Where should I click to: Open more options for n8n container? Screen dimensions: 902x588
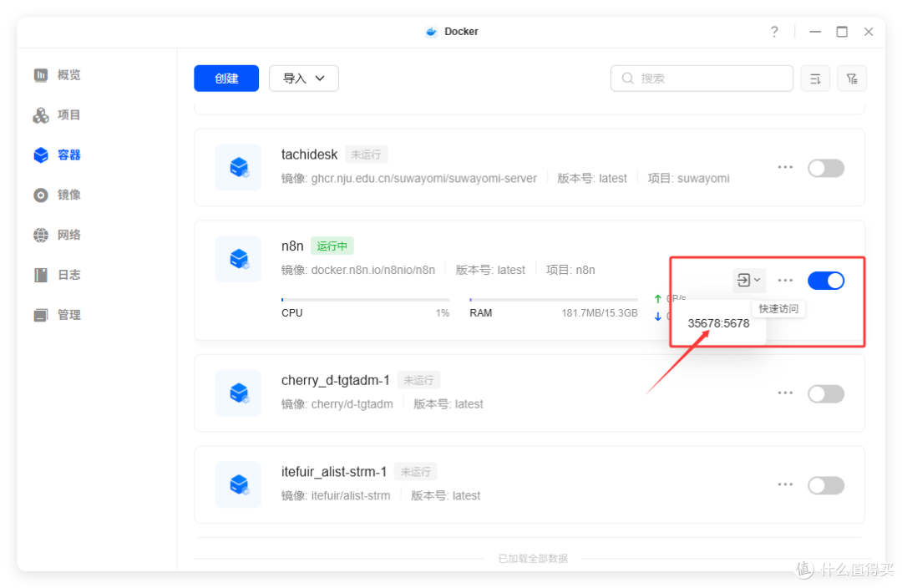pos(785,280)
